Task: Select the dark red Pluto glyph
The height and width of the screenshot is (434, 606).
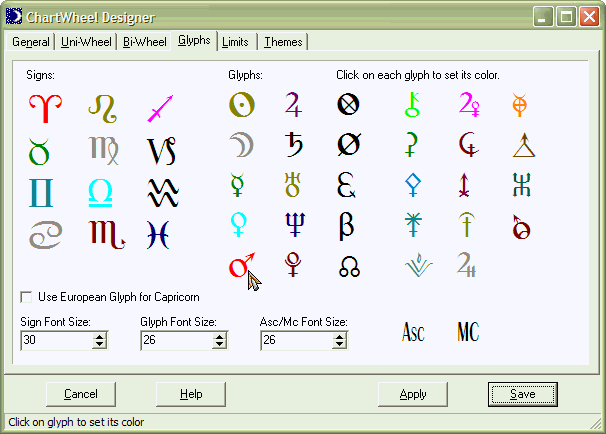Action: point(293,265)
